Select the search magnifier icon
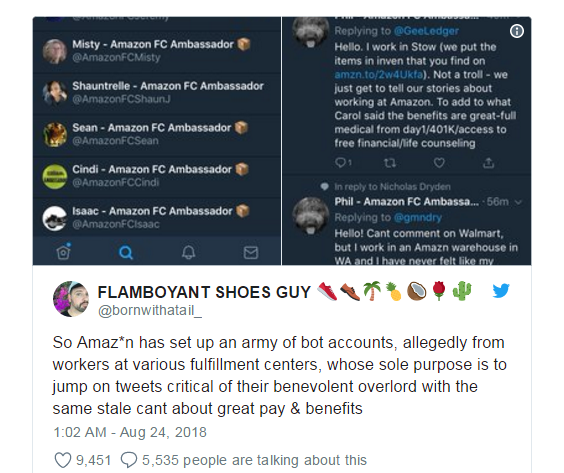 click(x=126, y=253)
